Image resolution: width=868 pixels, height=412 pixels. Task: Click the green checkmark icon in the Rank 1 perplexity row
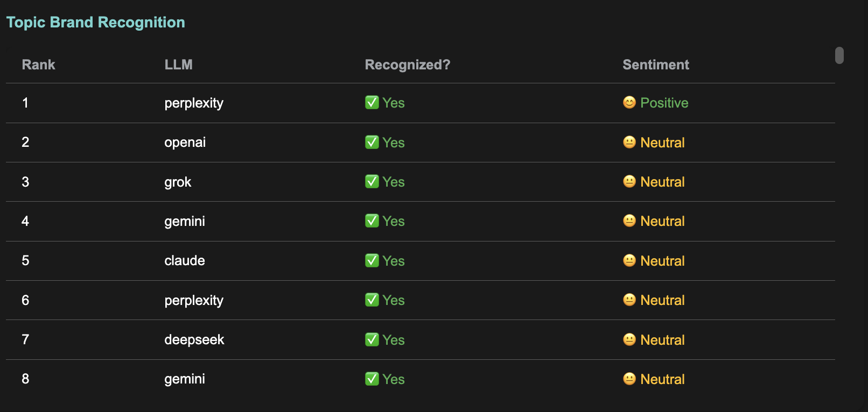pos(372,102)
